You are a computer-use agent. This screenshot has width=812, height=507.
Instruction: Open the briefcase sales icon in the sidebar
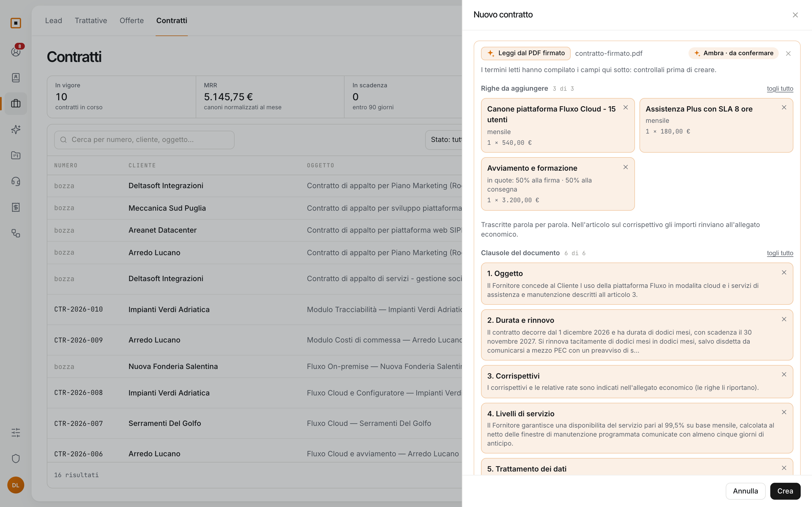(x=16, y=103)
